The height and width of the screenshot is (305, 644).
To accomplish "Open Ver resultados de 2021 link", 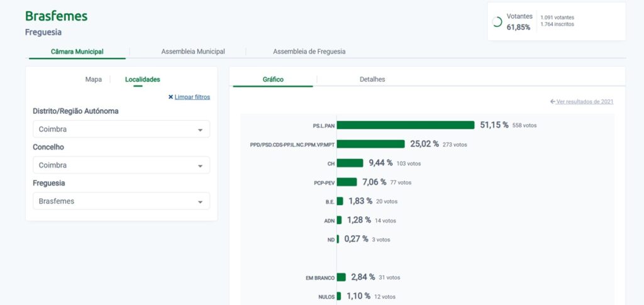I will coord(585,102).
